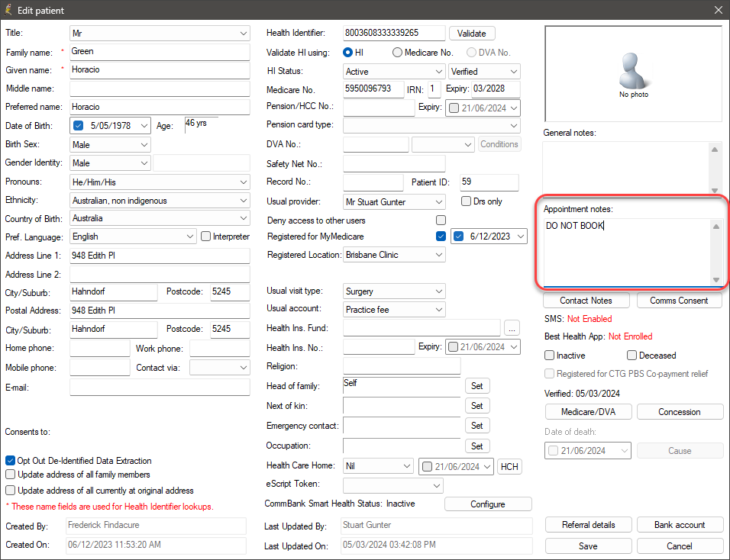
Task: Uncheck Opt Out De-Identified Data Extraction
Action: point(10,461)
